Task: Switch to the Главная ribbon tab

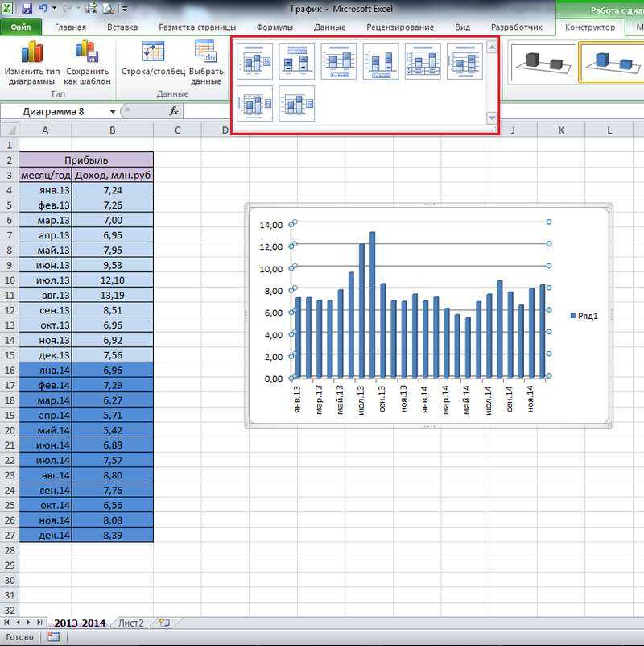Action: (70, 27)
